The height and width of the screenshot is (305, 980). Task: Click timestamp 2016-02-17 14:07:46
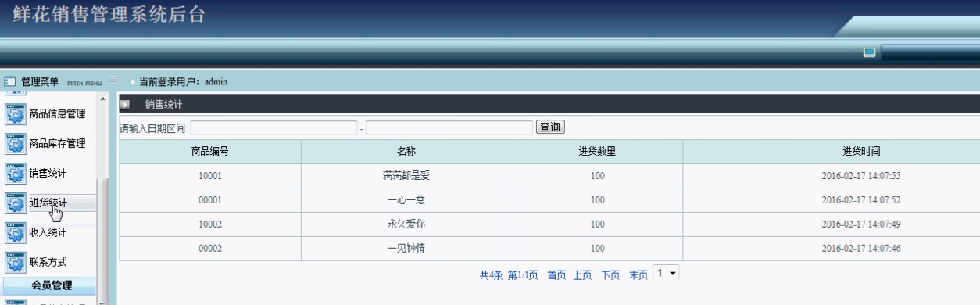(x=861, y=249)
